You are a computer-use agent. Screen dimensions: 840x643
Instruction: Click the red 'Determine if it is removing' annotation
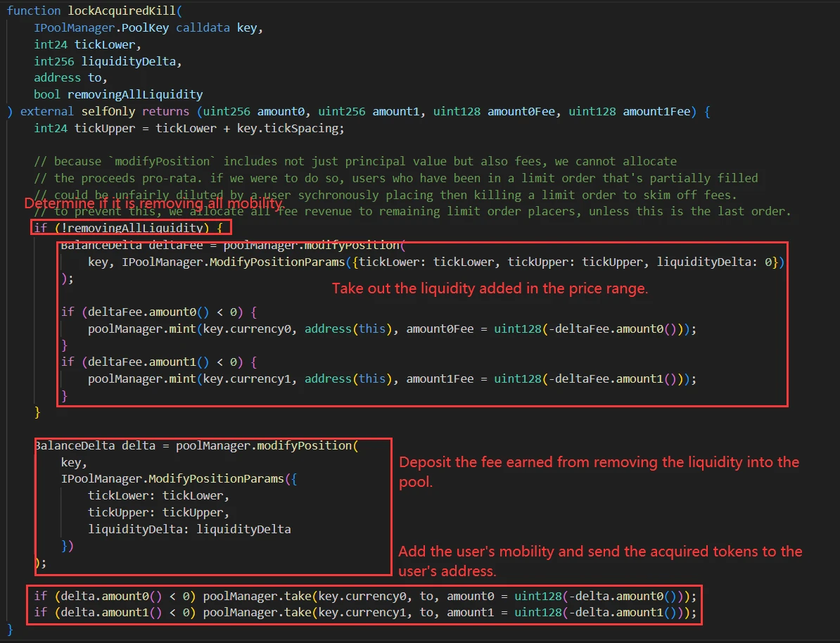click(x=153, y=204)
